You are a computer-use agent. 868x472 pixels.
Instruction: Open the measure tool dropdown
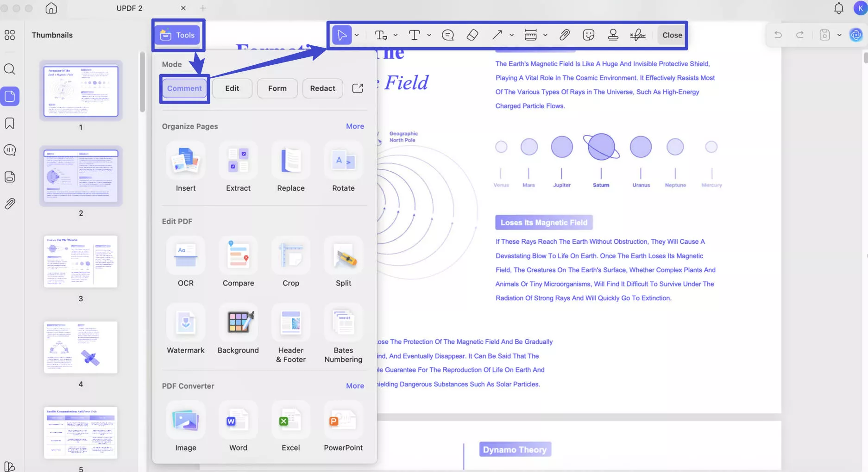pos(546,35)
